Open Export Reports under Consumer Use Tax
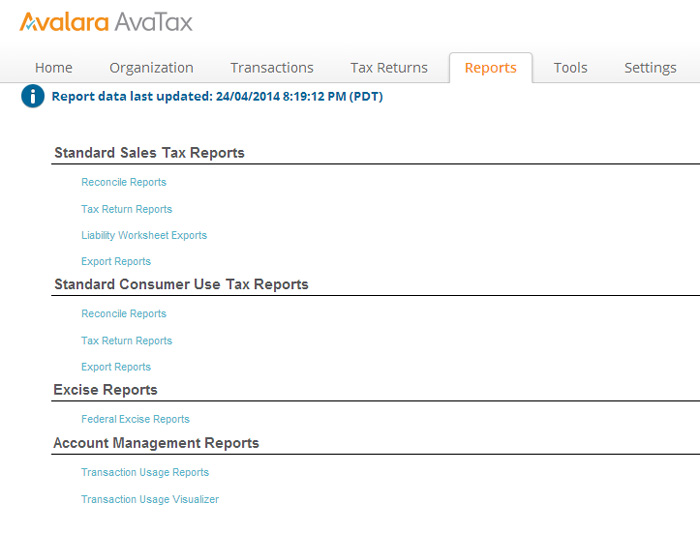700x533 pixels. [116, 367]
